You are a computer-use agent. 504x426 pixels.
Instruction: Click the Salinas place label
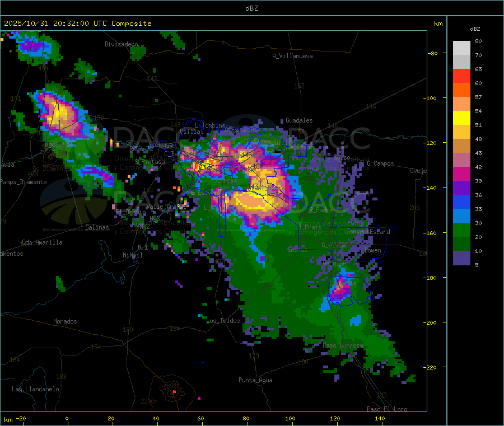click(97, 227)
